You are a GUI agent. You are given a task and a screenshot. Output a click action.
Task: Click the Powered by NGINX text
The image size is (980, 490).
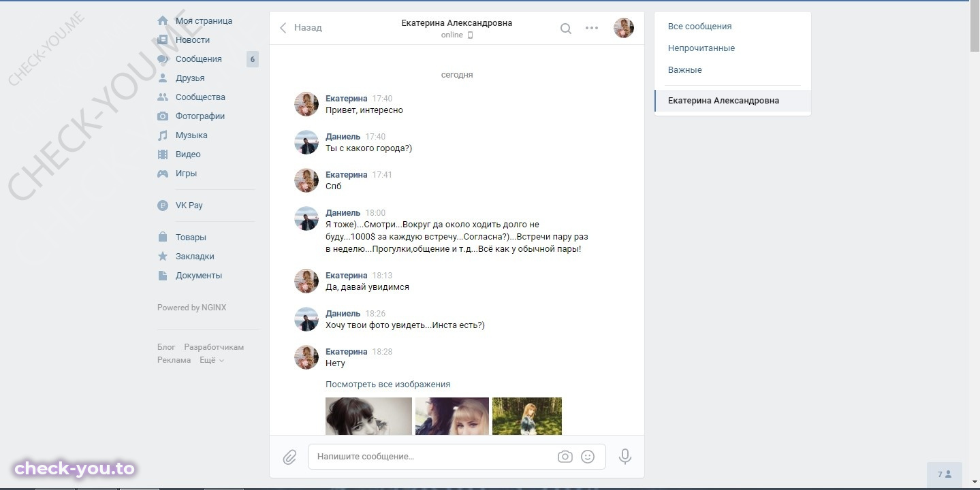pos(192,308)
